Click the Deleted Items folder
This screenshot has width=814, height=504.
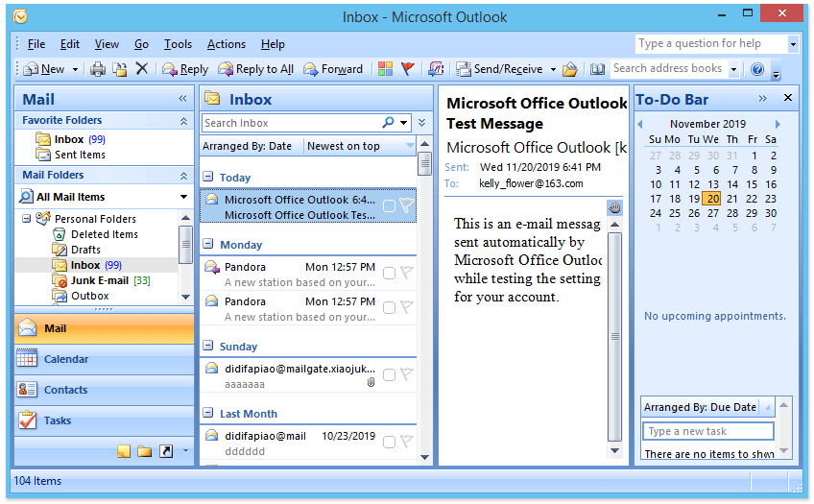coord(105,234)
